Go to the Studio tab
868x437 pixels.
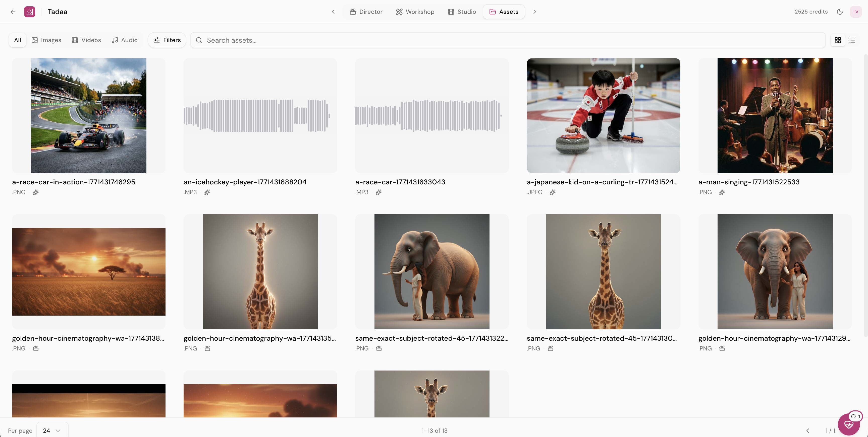point(462,12)
